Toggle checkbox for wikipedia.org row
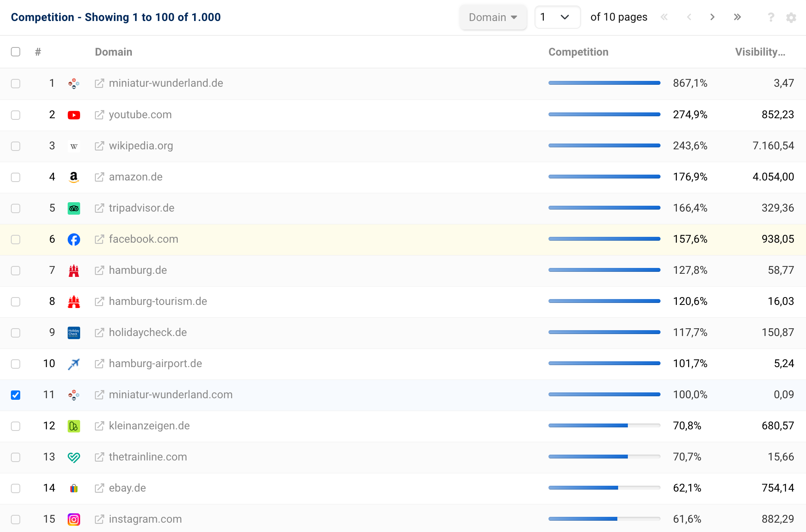The image size is (806, 532). [x=16, y=145]
